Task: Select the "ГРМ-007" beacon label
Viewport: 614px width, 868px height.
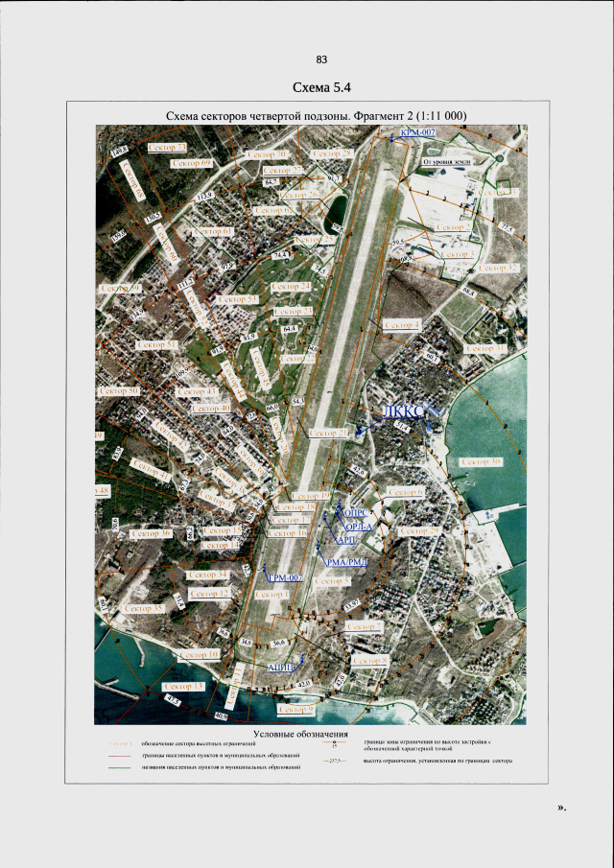Action: pos(286,578)
